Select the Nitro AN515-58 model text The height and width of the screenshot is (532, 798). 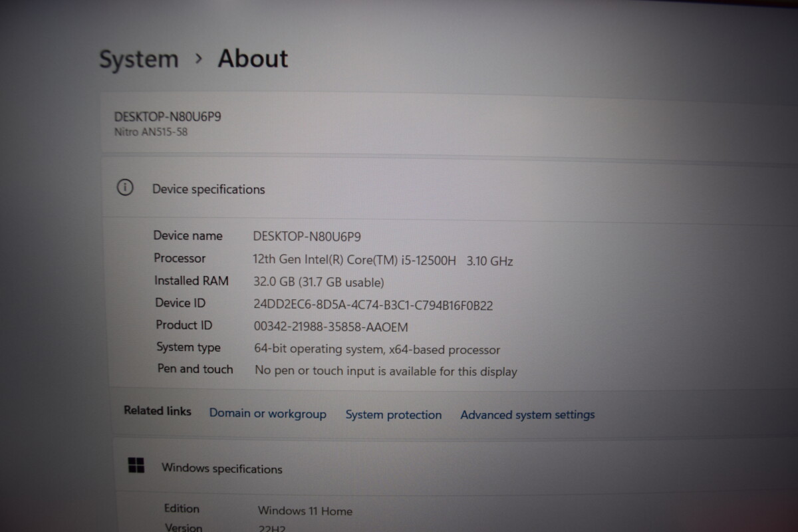(151, 132)
